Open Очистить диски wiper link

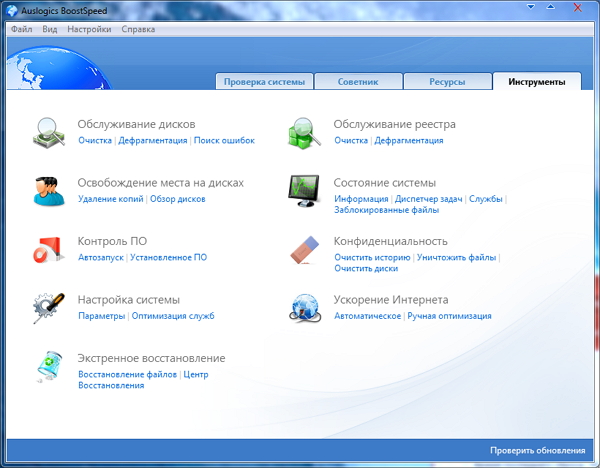(366, 269)
